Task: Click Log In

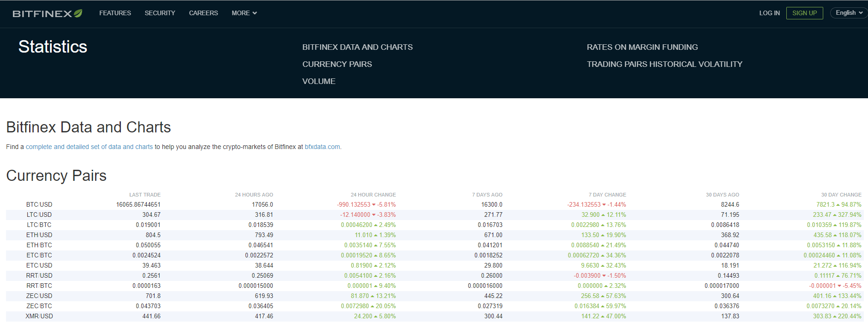Action: point(769,13)
